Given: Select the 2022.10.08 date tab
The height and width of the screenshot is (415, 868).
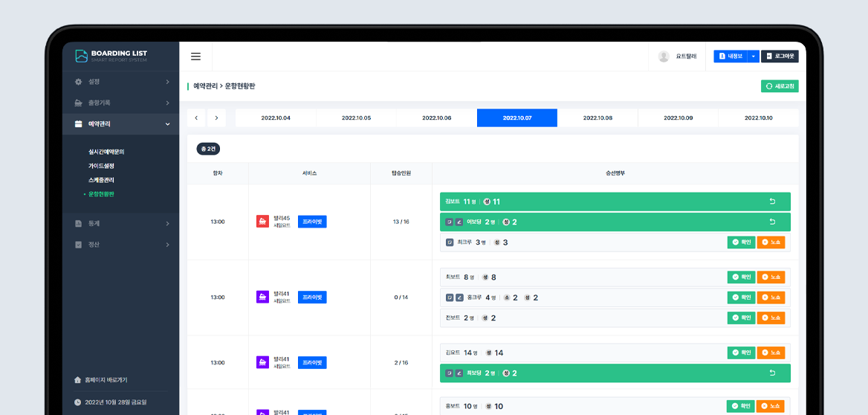Looking at the screenshot, I should (x=597, y=118).
